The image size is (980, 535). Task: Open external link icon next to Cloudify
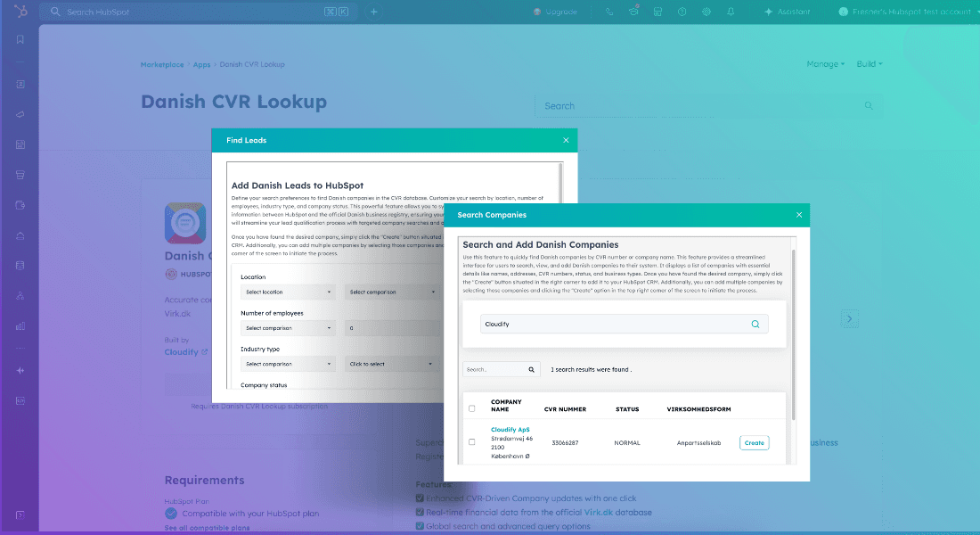click(x=204, y=352)
